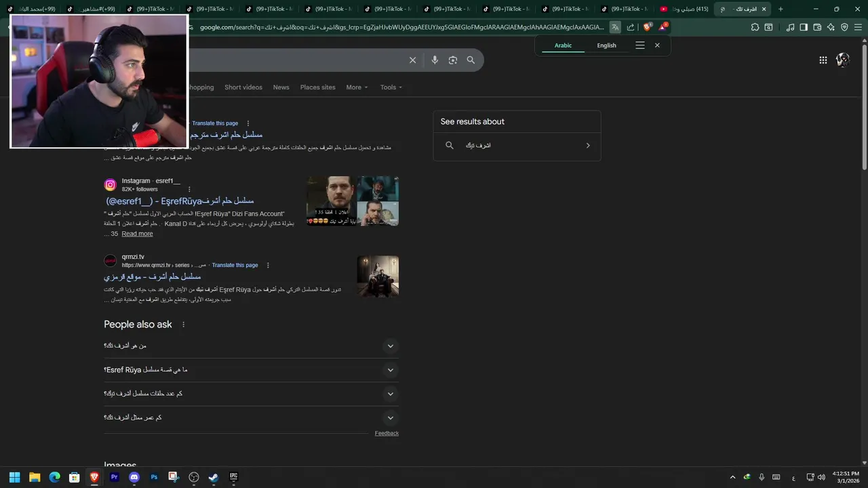
Task: Click the share page icon in address bar
Action: click(x=631, y=27)
